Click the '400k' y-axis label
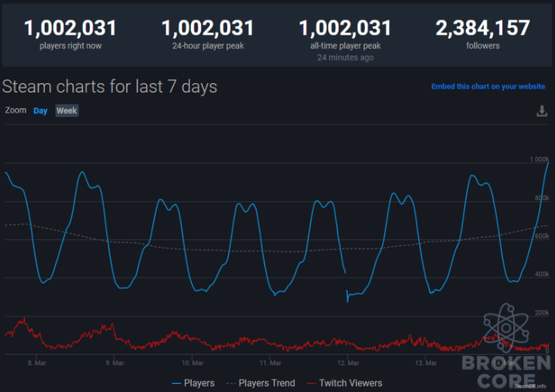The width and height of the screenshot is (555, 392). pyautogui.click(x=542, y=274)
